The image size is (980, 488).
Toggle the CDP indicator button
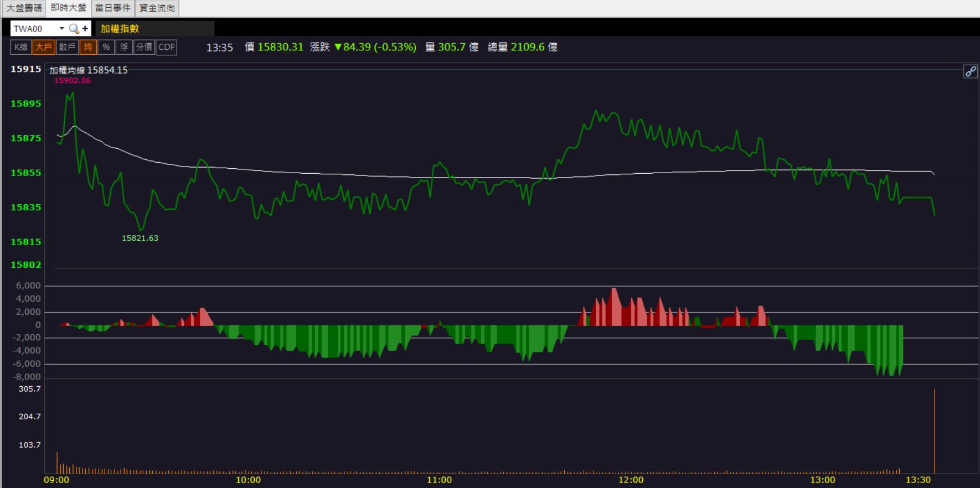(x=167, y=47)
